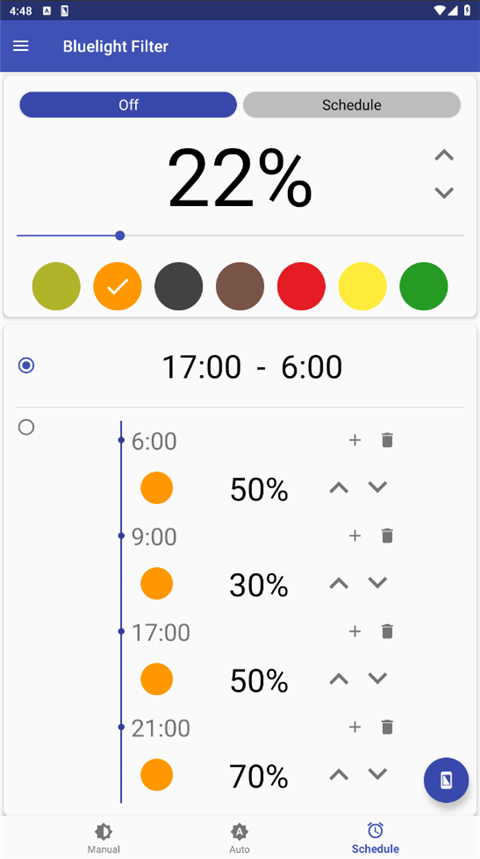Image resolution: width=480 pixels, height=859 pixels.
Task: Select the 17:00 - 6:00 radio button
Action: (26, 365)
